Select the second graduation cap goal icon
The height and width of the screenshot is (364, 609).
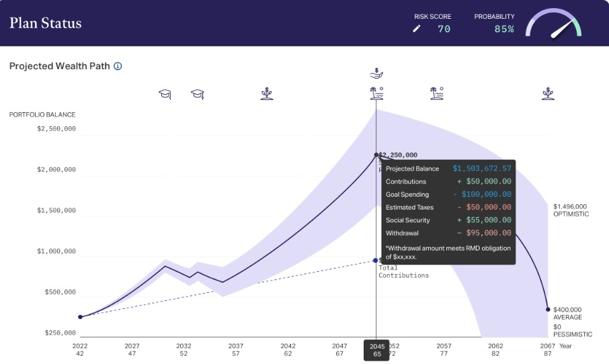(x=197, y=94)
